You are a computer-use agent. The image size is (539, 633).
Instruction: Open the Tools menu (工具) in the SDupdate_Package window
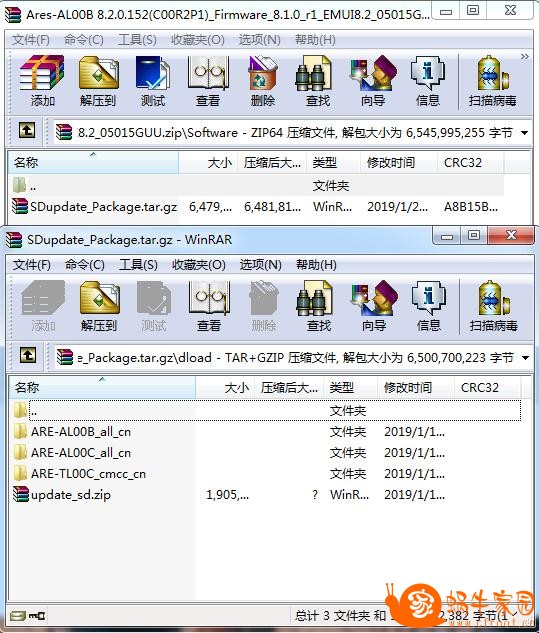click(138, 265)
